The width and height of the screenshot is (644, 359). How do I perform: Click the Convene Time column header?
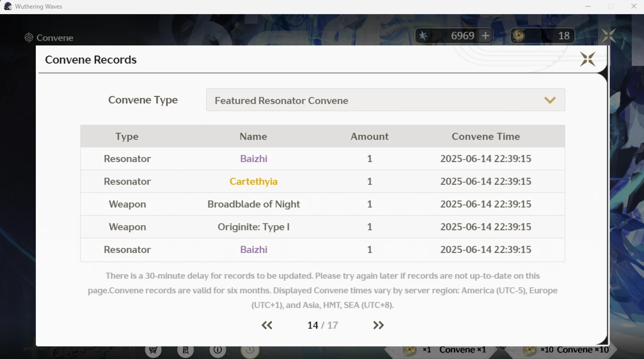pos(486,136)
